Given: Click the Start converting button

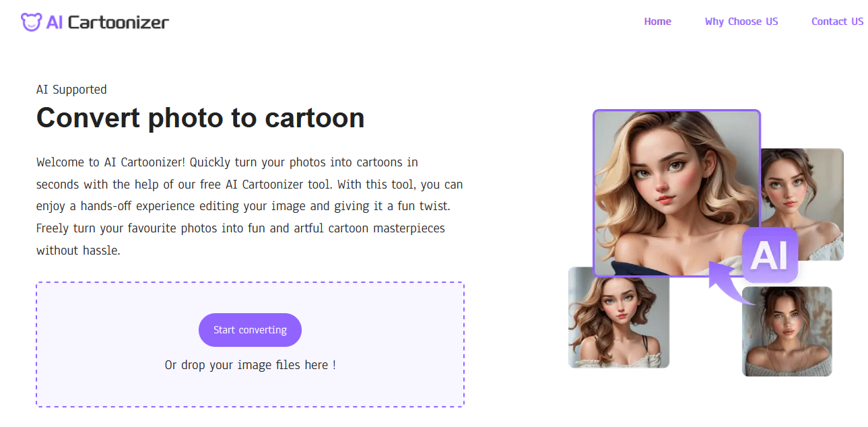Looking at the screenshot, I should (250, 330).
